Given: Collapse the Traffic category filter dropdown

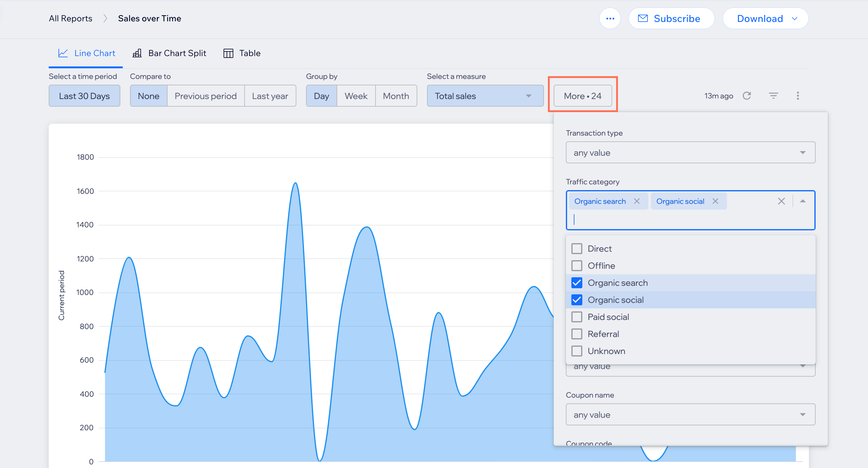Looking at the screenshot, I should coord(803,201).
